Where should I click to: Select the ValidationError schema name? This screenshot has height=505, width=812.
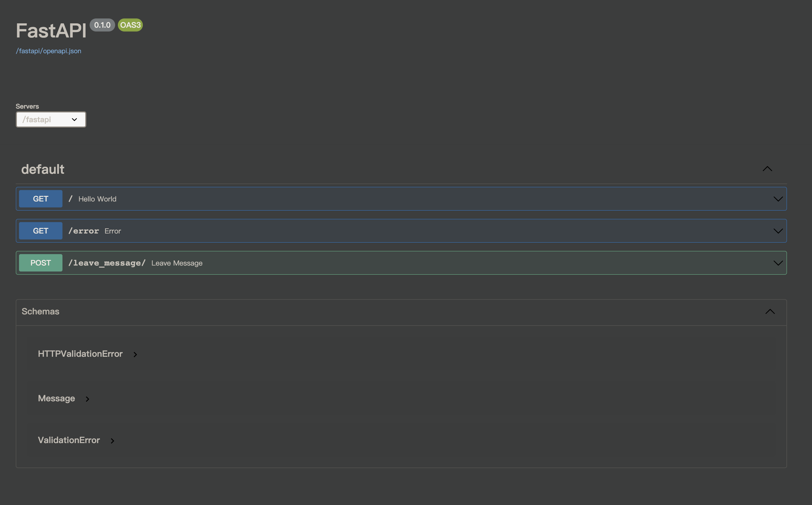point(69,440)
